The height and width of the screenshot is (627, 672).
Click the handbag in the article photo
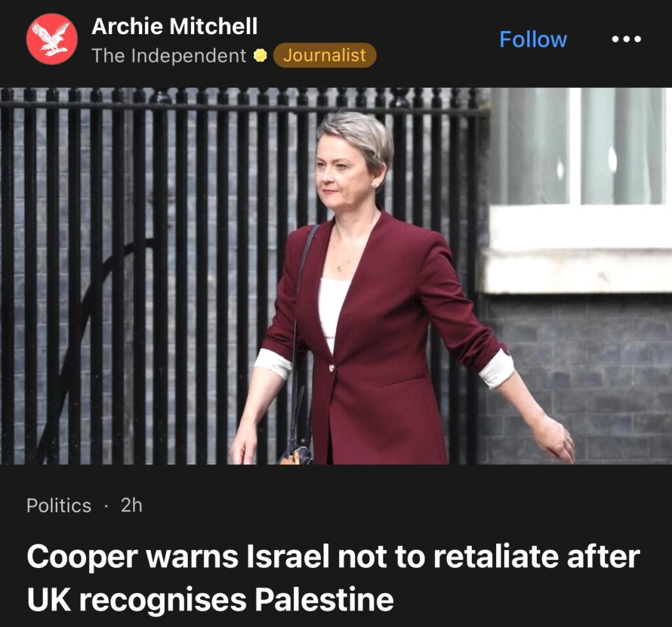[x=297, y=454]
